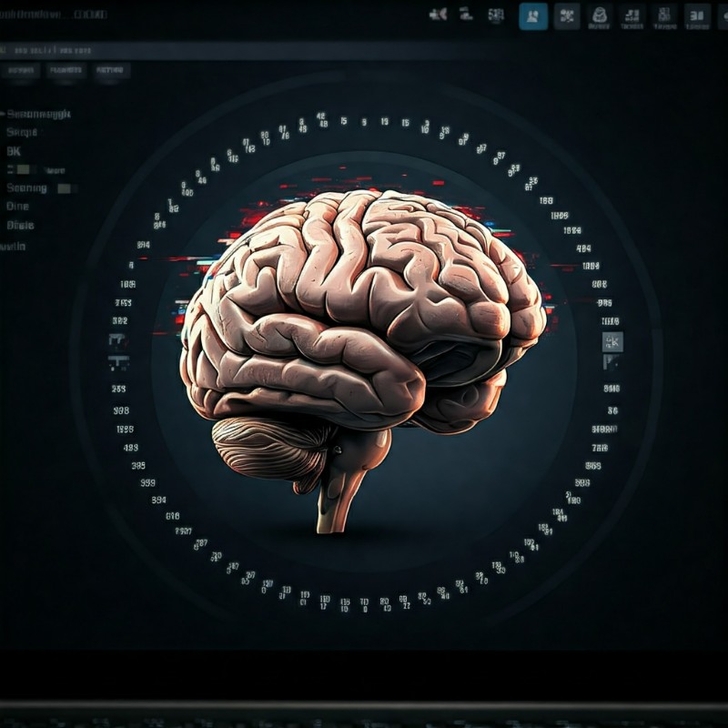Select the checkered pattern icon beside the blue one
This screenshot has width=728, height=728.
(567, 15)
